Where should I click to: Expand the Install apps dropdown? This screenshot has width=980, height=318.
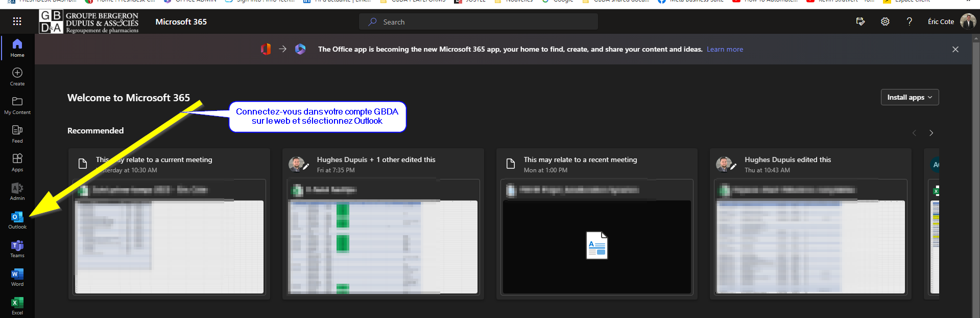click(x=910, y=97)
